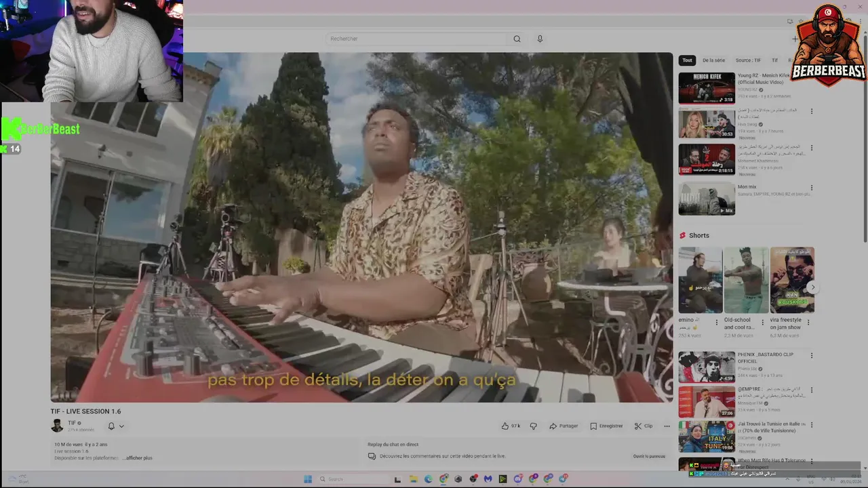
Task: Show next Shorts with arrow button
Action: pos(812,287)
